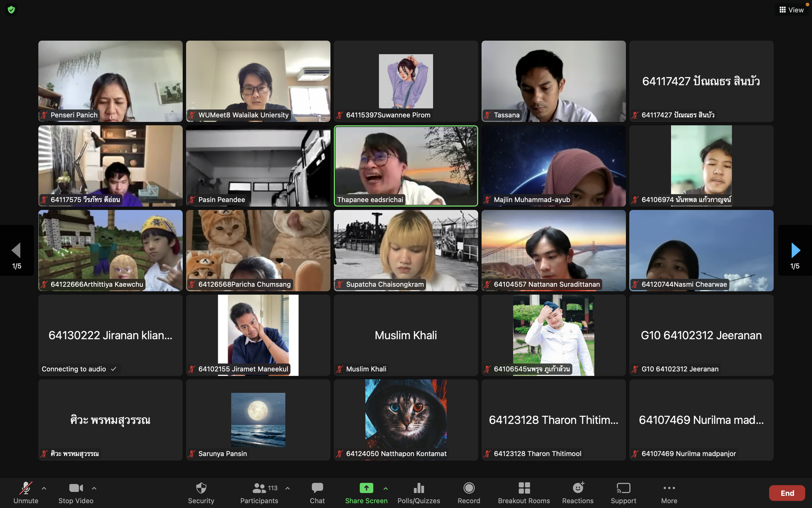Click the green encryption shield indicator
Screen dimensions: 812x508
point(11,10)
